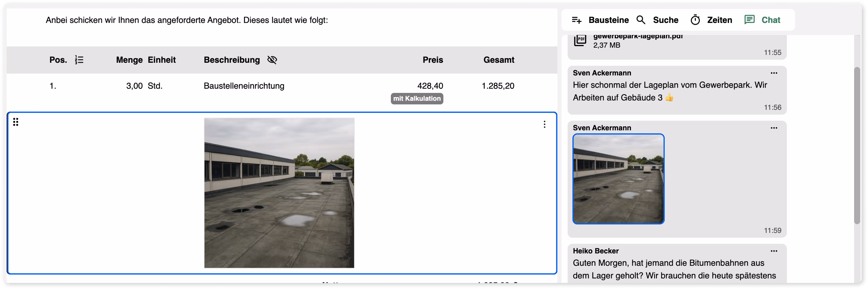Image resolution: width=868 pixels, height=289 pixels.
Task: Open the Zeiten tab
Action: point(711,20)
